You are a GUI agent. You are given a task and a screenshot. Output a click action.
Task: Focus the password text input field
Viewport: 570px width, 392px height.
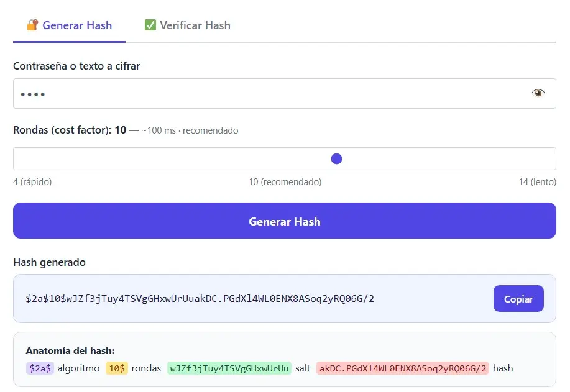(285, 93)
